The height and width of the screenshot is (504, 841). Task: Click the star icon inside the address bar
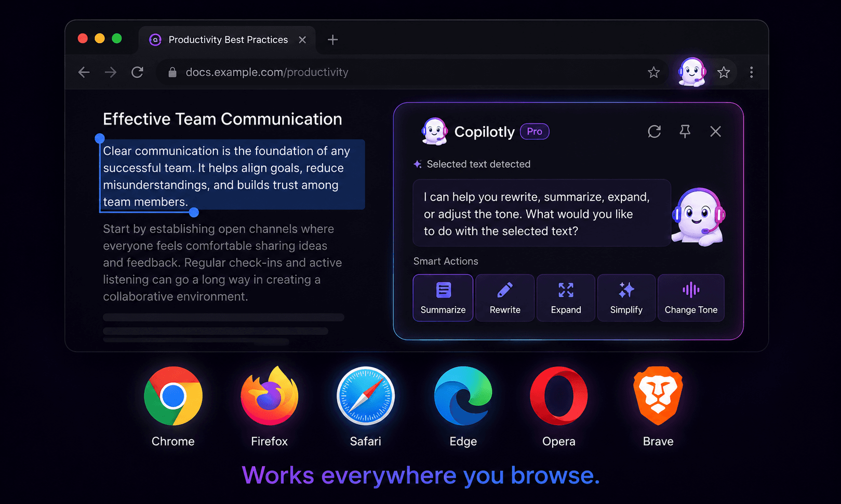(653, 72)
